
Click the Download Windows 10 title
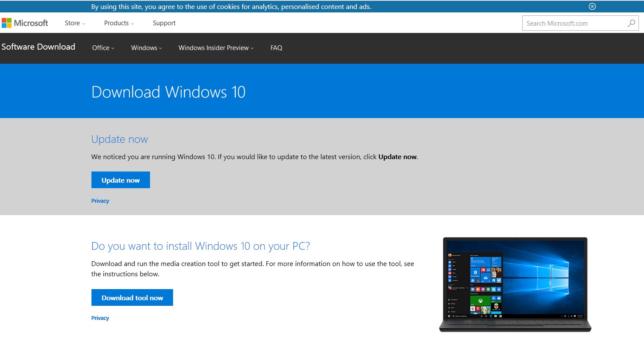click(168, 92)
